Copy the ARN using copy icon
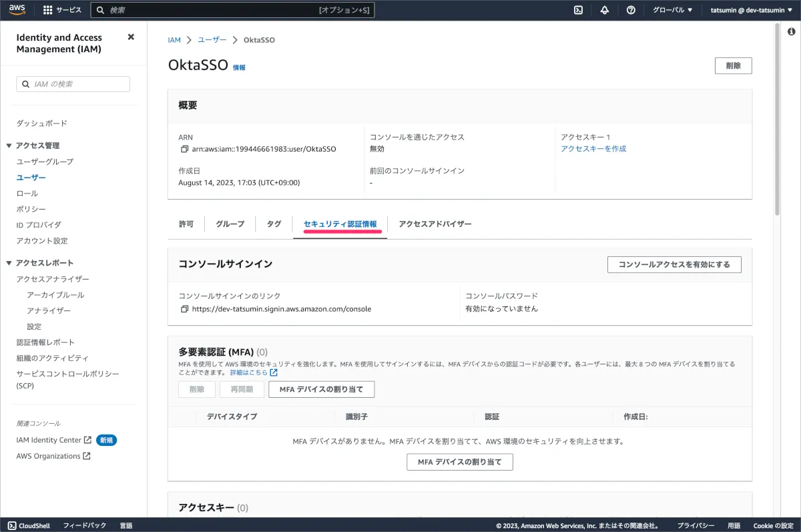Screen dimensions: 801x532 pyautogui.click(x=184, y=149)
